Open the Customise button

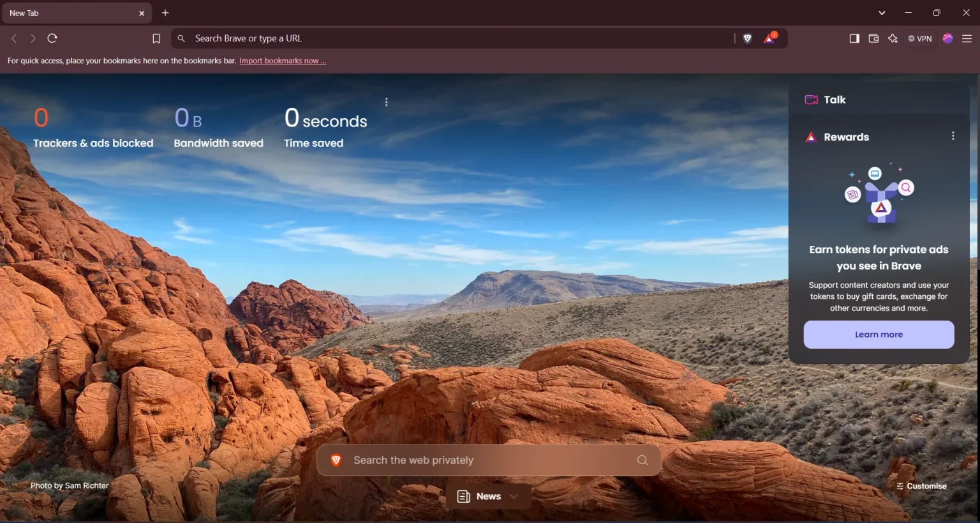(x=921, y=486)
